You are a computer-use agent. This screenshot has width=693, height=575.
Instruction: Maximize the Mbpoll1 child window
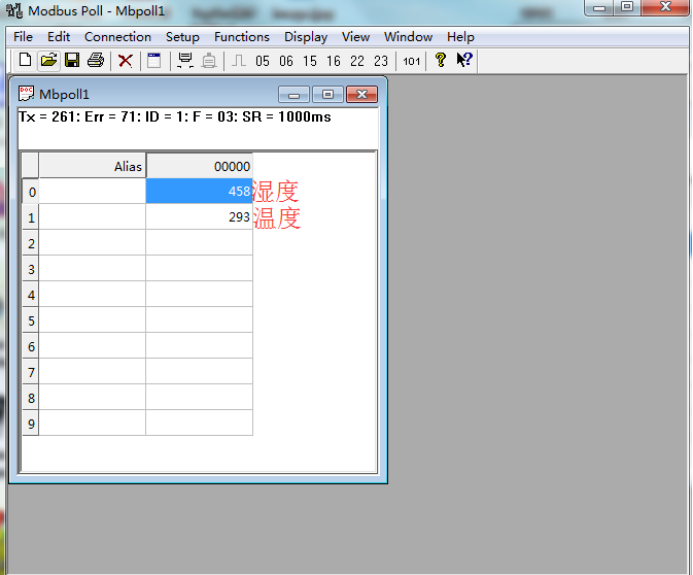coord(327,95)
